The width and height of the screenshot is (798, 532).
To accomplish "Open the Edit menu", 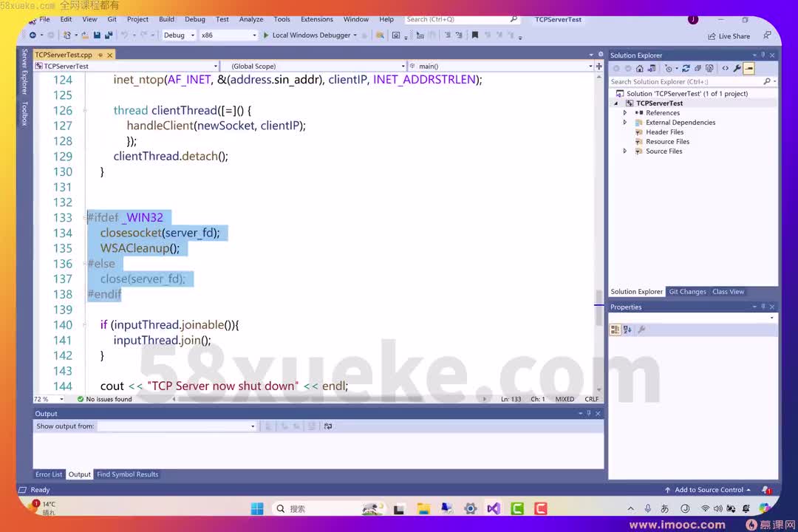I will (x=66, y=19).
